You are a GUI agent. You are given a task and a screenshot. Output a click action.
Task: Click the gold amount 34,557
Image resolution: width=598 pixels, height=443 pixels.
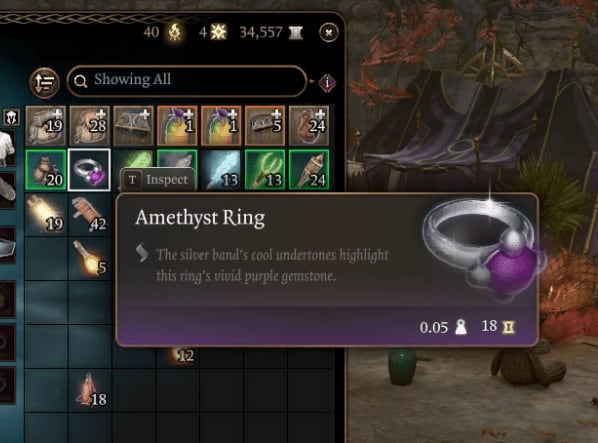261,32
